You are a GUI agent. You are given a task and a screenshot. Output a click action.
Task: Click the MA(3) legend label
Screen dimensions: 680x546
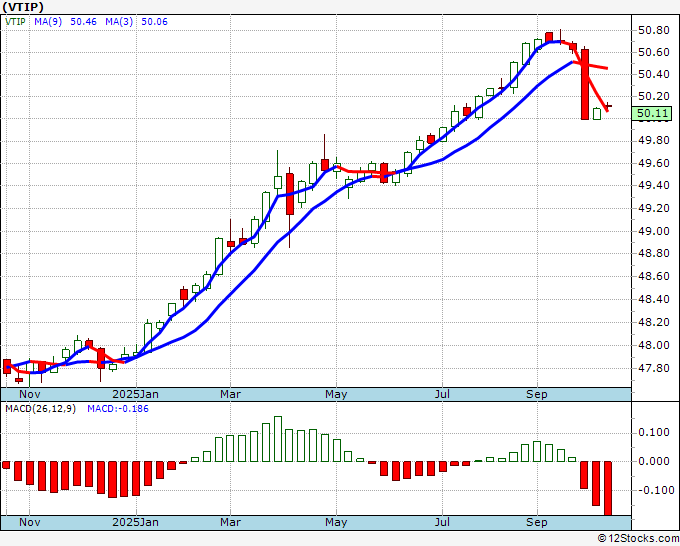[119, 22]
